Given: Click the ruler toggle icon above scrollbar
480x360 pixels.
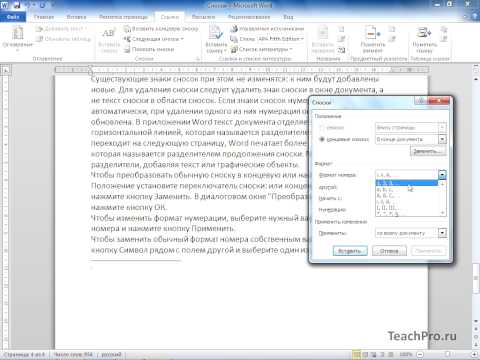Looking at the screenshot, I should tap(476, 69).
